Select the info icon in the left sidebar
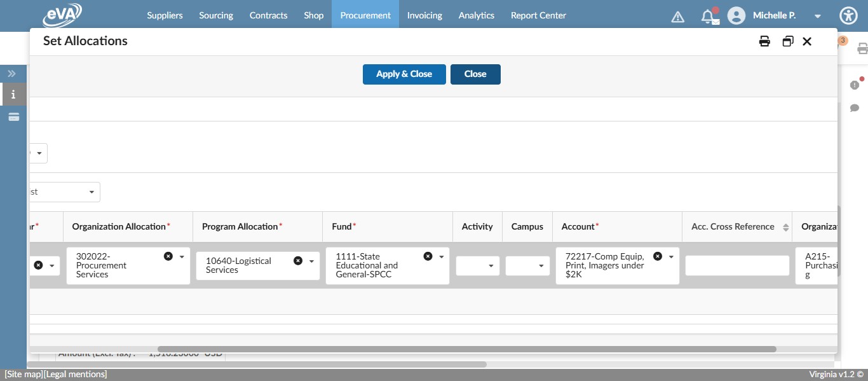 coord(13,94)
